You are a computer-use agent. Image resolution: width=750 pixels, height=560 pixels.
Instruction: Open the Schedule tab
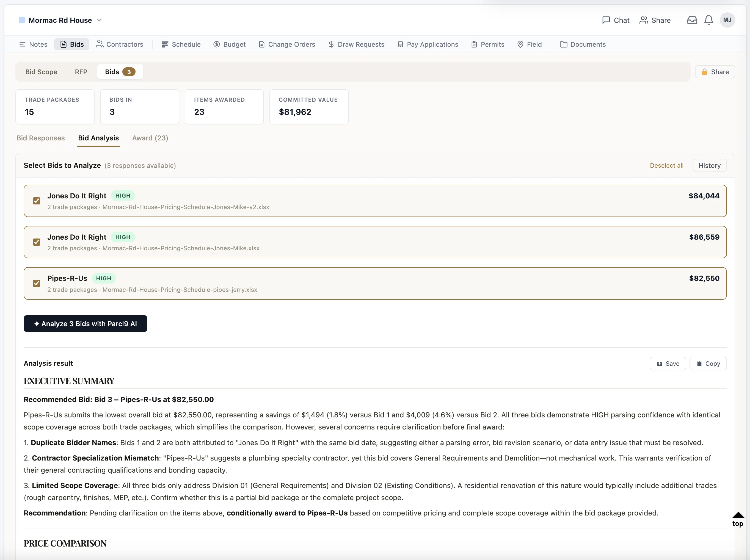(x=181, y=45)
